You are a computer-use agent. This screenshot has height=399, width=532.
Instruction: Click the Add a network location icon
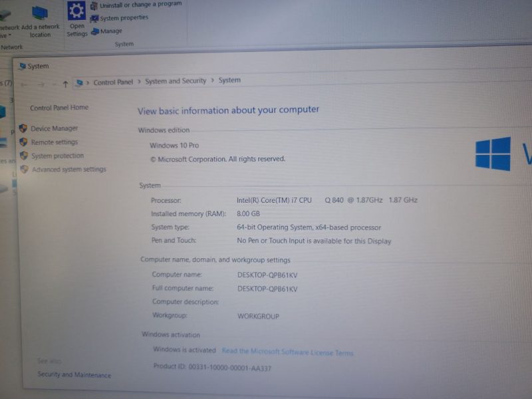[40, 13]
